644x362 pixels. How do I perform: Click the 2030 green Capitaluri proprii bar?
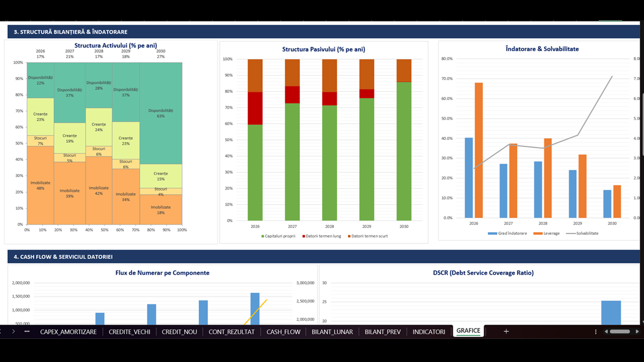(x=404, y=151)
